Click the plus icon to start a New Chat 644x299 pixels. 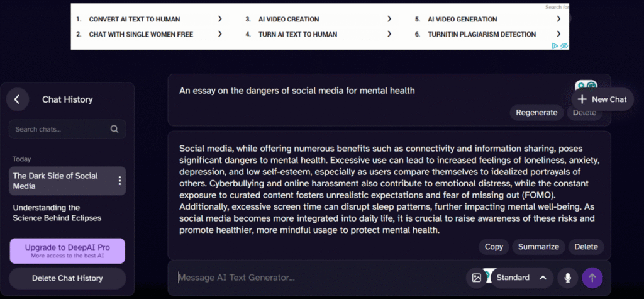point(582,99)
